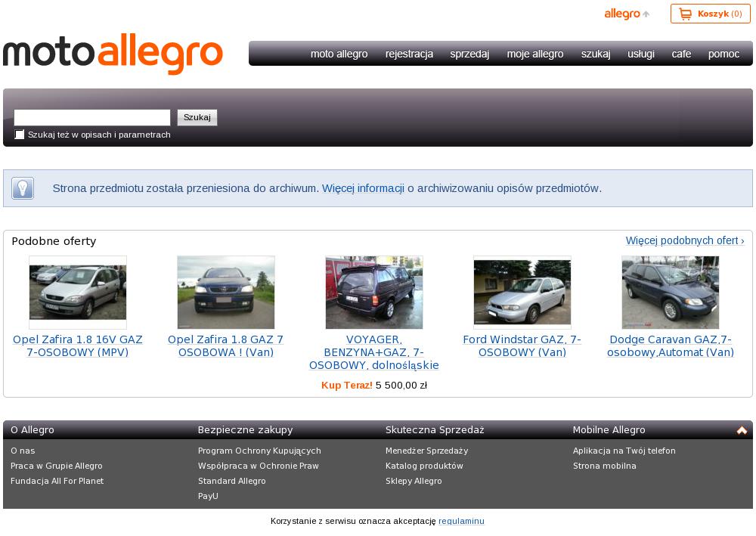Click the lightbulb info icon
The height and width of the screenshot is (536, 756).
pyautogui.click(x=23, y=188)
